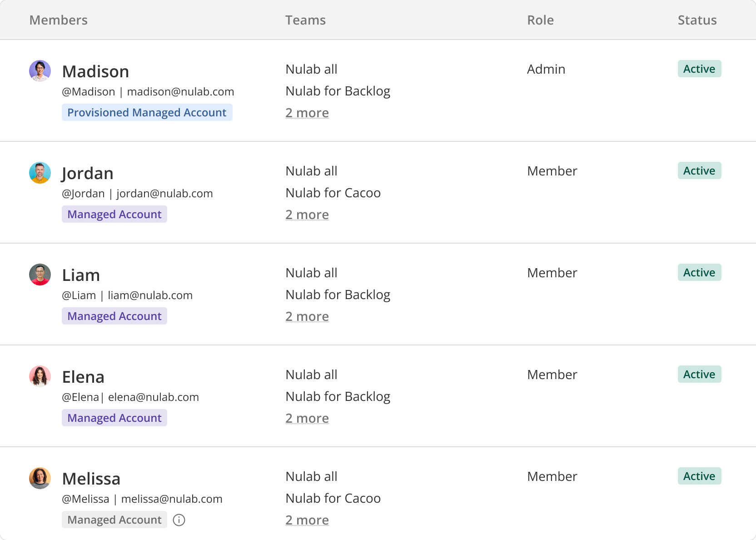This screenshot has width=756, height=540.
Task: Open Melissa's "2 more" teams link
Action: 307,520
